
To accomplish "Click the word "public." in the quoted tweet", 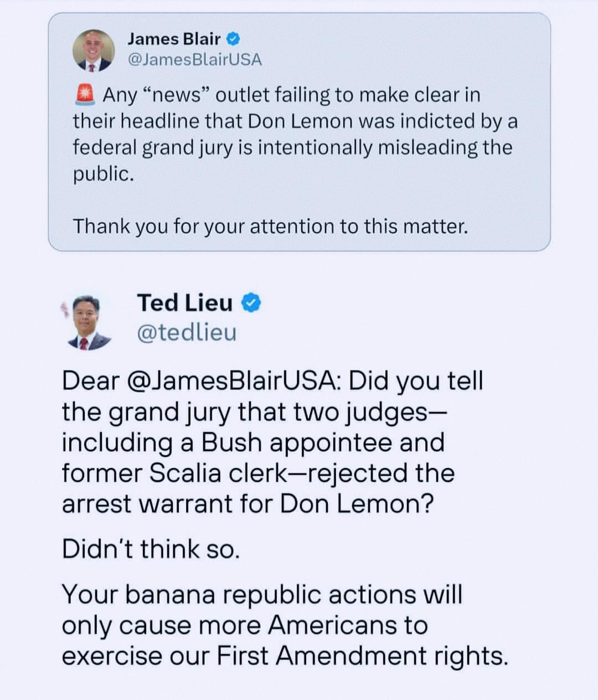I will coord(104,174).
